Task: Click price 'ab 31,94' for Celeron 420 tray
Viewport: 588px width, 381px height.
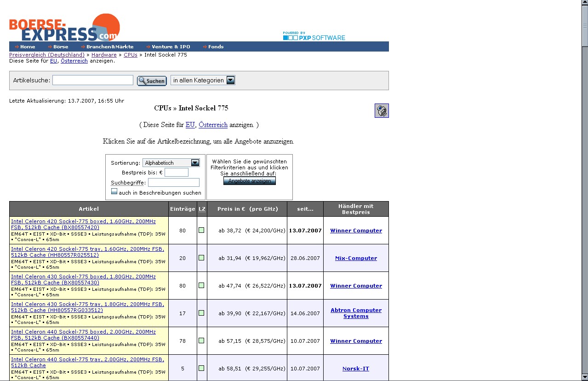Action: click(x=230, y=258)
